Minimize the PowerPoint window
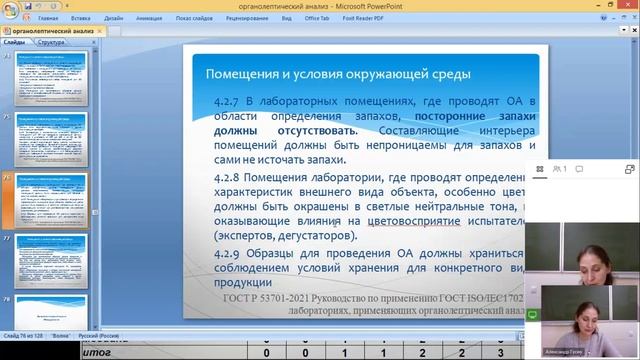 click(x=599, y=5)
